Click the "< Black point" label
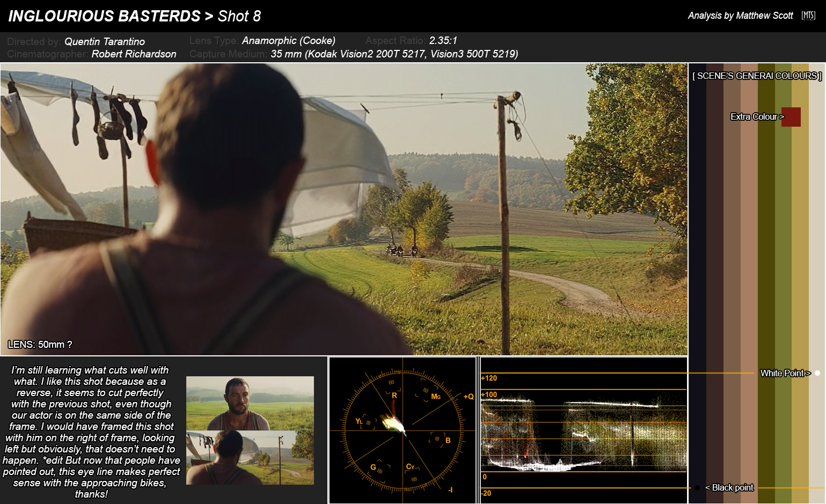 729,487
